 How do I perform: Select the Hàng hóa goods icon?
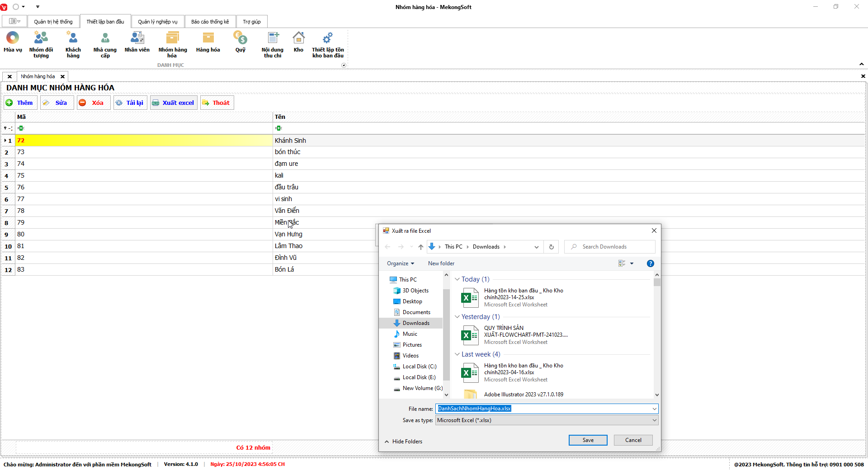pos(208,42)
